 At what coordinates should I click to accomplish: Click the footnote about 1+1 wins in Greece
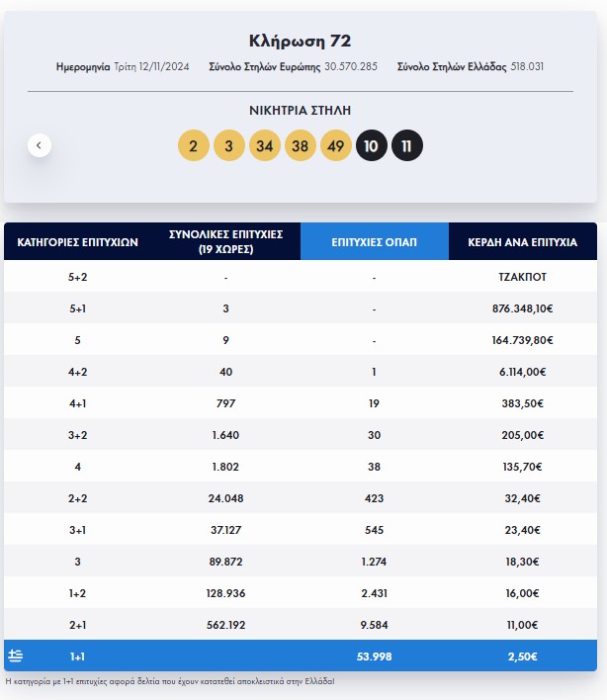(x=170, y=681)
